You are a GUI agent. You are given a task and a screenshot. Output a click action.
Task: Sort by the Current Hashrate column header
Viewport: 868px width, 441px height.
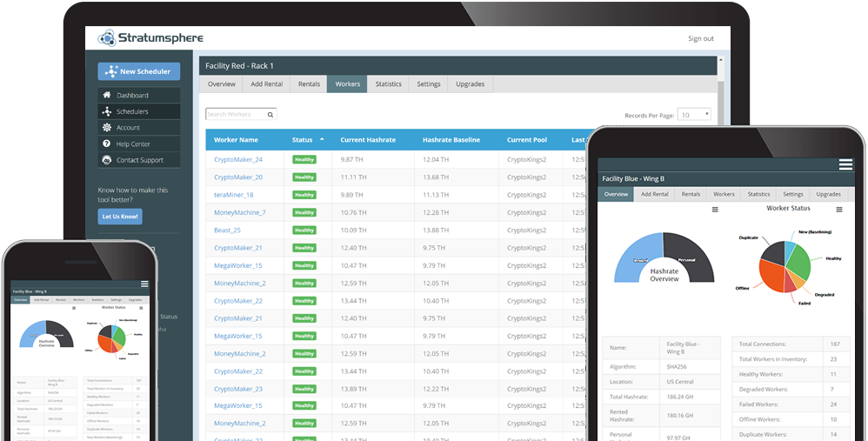coord(368,140)
